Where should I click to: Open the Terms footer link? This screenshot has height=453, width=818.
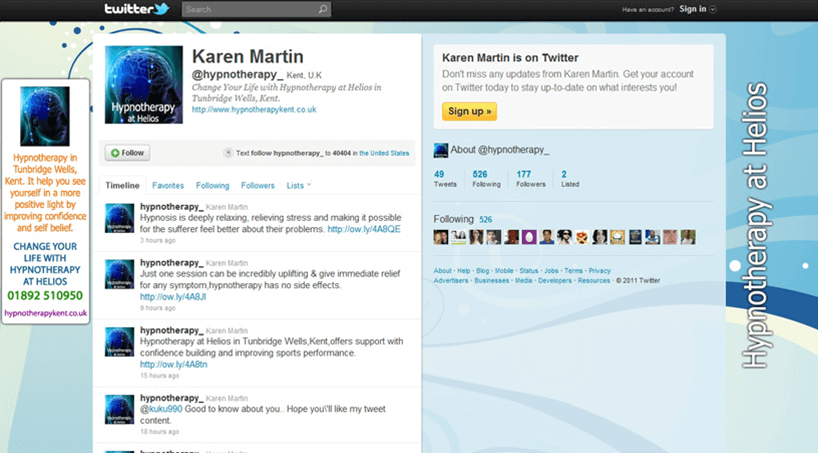pos(573,271)
